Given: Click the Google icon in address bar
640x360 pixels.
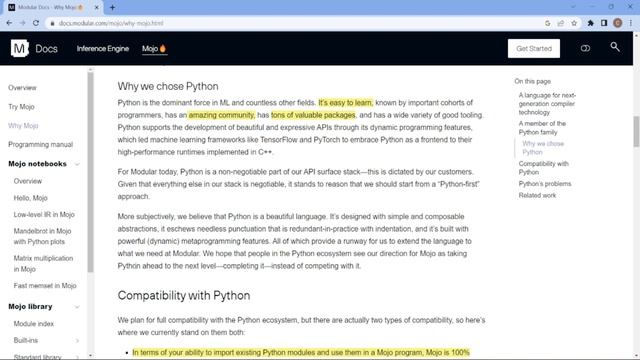Looking at the screenshot, I should coord(547,23).
